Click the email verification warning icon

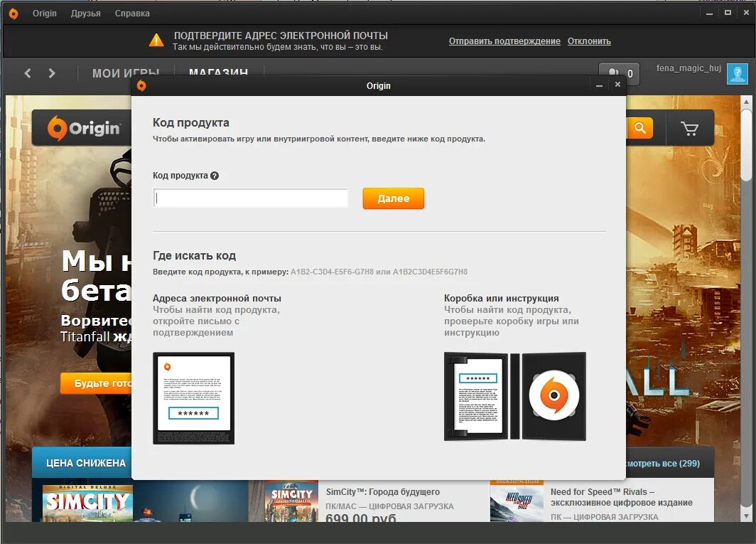pyautogui.click(x=156, y=40)
